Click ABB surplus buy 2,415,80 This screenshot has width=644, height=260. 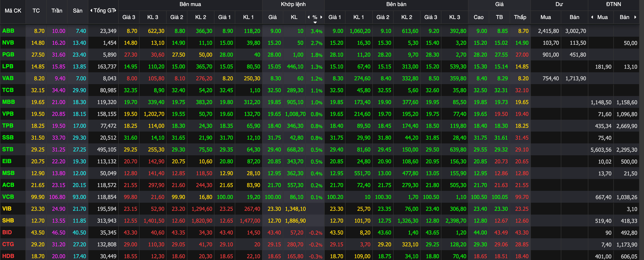tap(548, 31)
